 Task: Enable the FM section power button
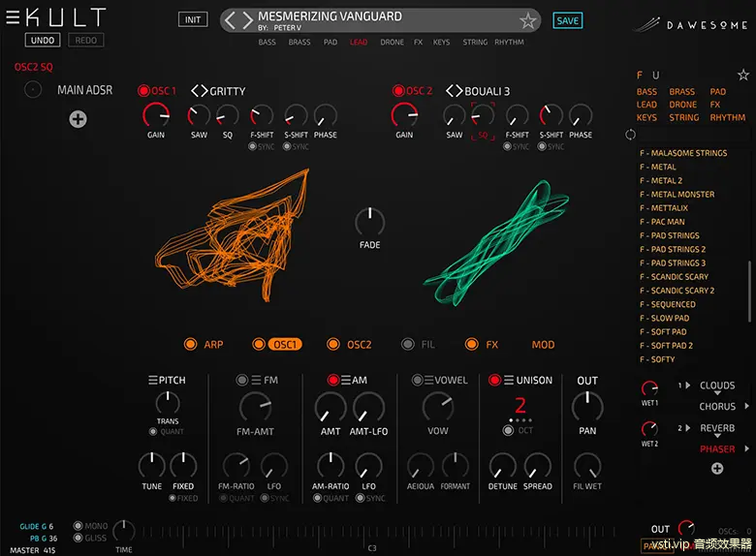(x=242, y=381)
